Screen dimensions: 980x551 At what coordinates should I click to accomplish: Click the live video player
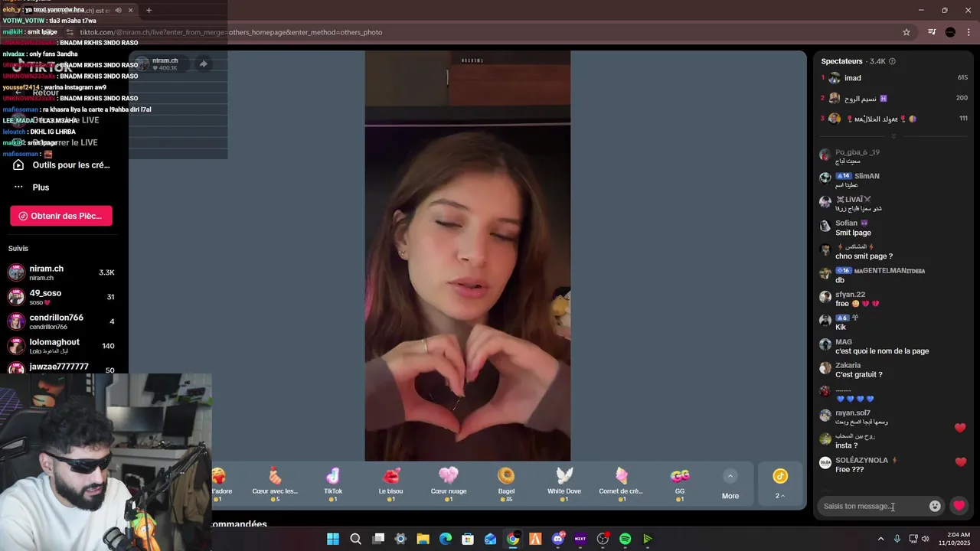[467, 256]
